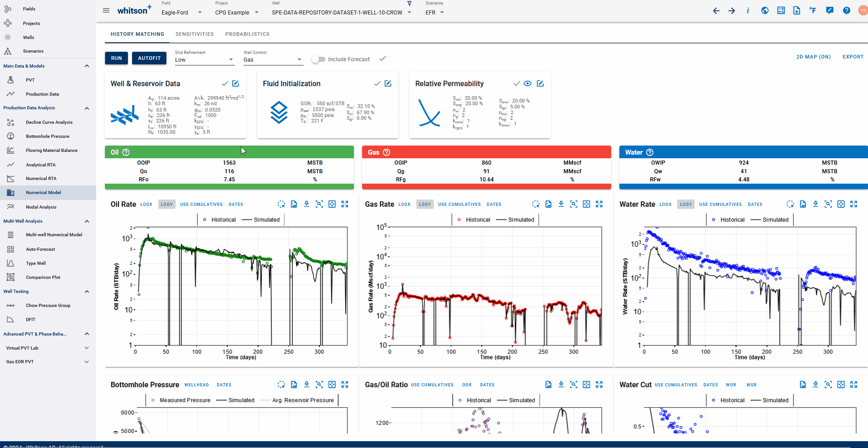Open Gas section help icon
The image size is (868, 448).
click(x=387, y=152)
